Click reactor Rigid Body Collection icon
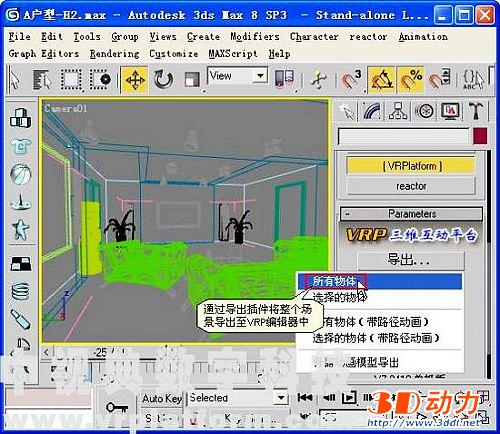The height and width of the screenshot is (434, 500). (21, 118)
